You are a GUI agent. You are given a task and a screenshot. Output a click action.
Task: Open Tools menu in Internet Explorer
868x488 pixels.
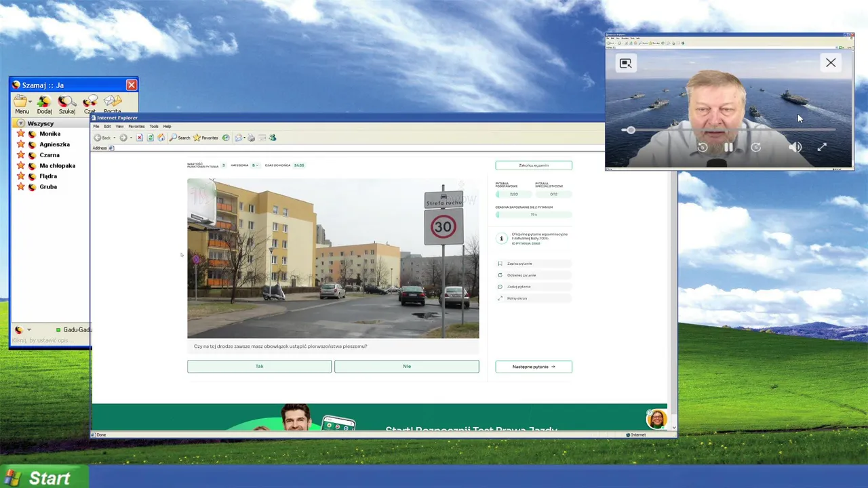154,126
